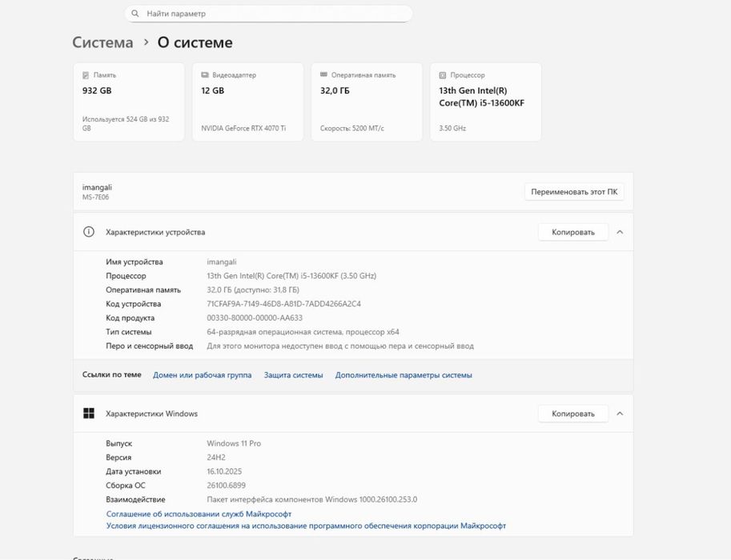Open Домен или рабочая группа link
Screen dimensions: 731x560
point(202,375)
